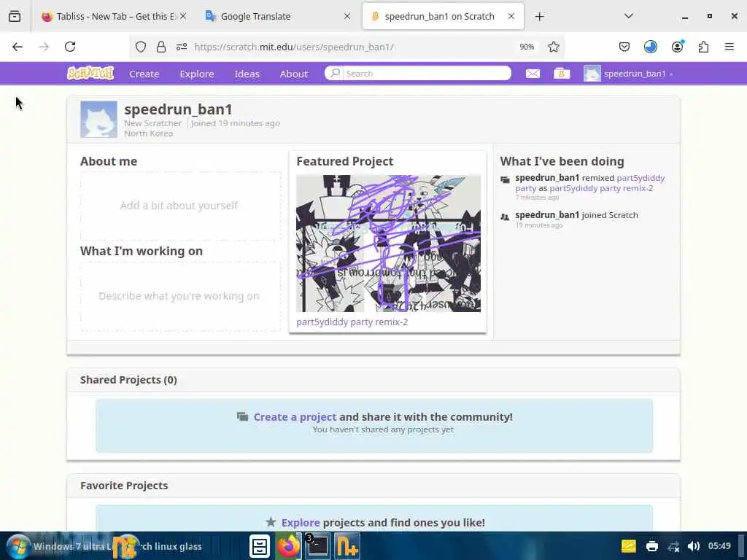Open the Extensions puzzle piece icon
747x560 pixels.
click(703, 47)
